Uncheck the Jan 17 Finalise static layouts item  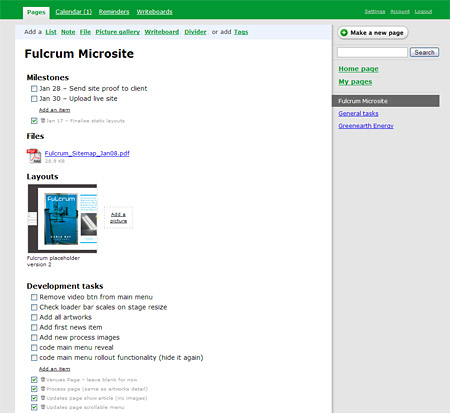34,121
